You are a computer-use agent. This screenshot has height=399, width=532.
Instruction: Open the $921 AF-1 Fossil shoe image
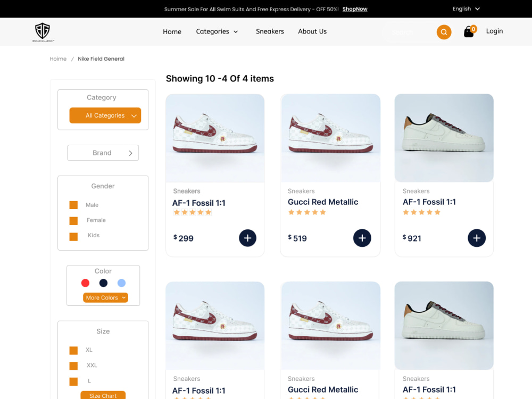(444, 138)
